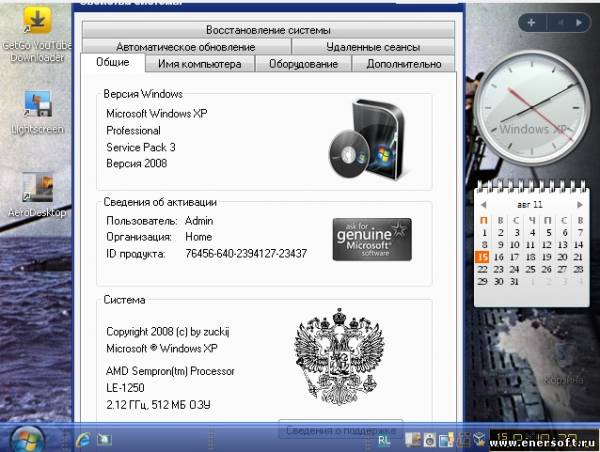Click the next arrow on the sidebar gadget bar
This screenshot has height=452, width=600.
(579, 23)
